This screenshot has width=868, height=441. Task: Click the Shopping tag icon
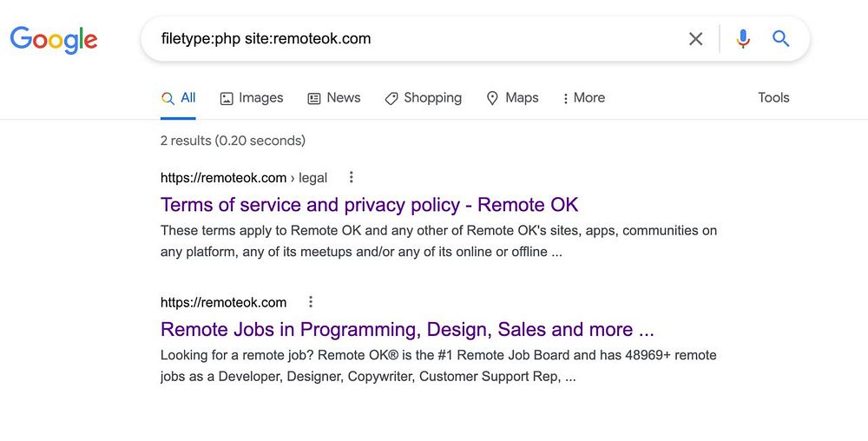pyautogui.click(x=391, y=98)
